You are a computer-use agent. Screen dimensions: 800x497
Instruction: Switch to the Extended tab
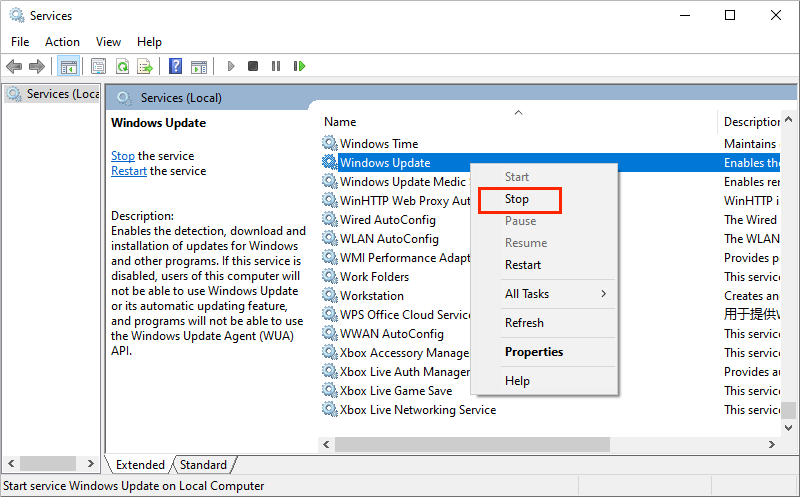140,465
